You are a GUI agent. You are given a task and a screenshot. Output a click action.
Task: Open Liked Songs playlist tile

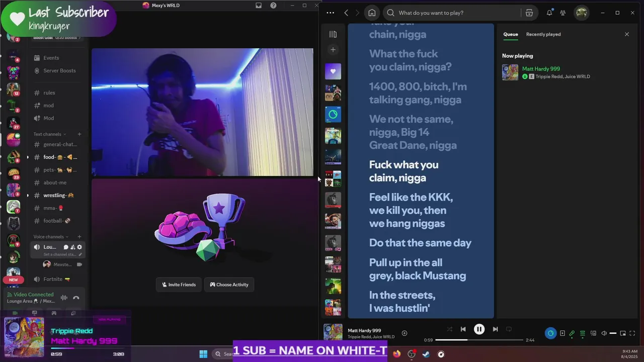tap(333, 71)
